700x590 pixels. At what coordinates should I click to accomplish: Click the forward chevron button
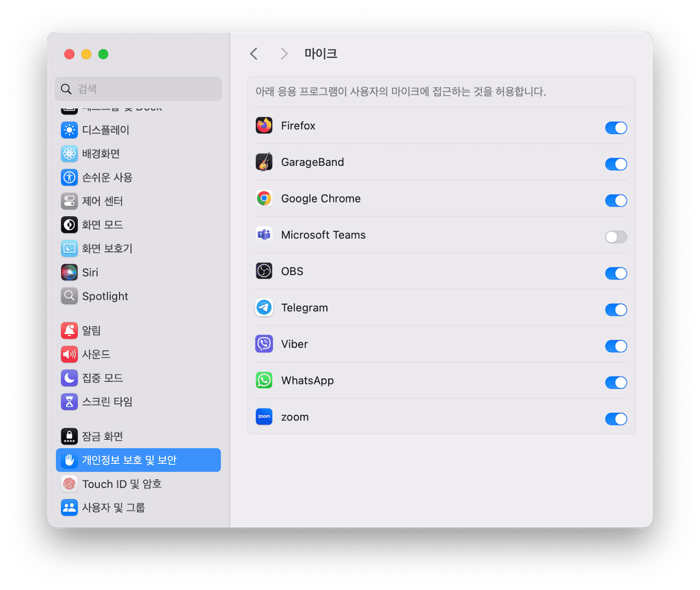pos(284,54)
